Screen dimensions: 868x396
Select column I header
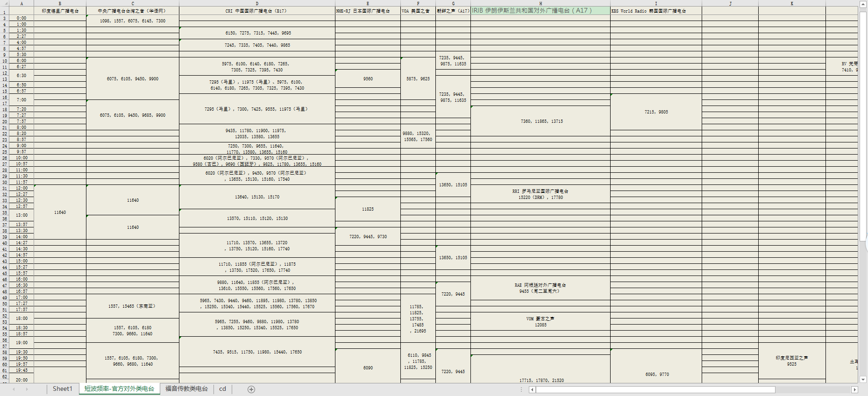click(x=656, y=3)
